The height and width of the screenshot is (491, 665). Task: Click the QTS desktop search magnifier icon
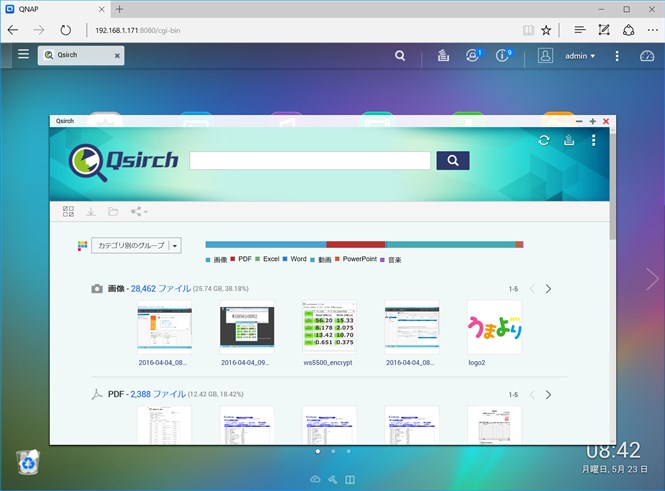(x=400, y=56)
